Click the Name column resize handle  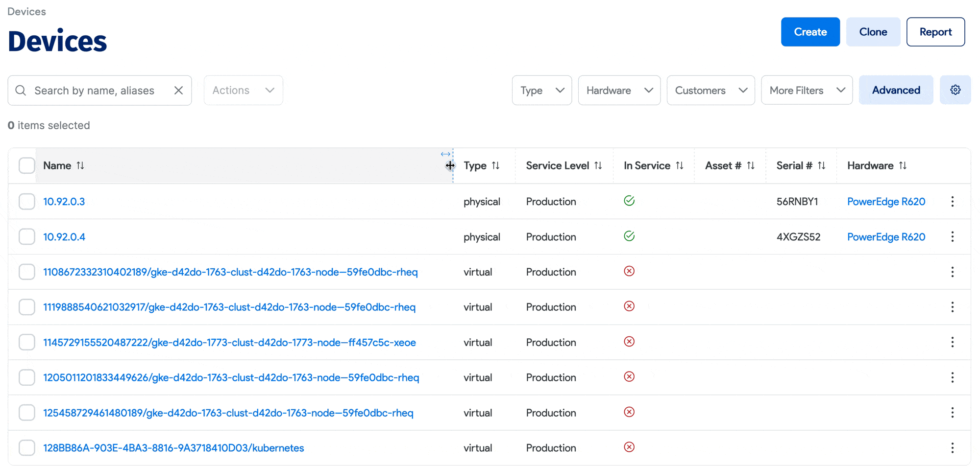(452, 165)
